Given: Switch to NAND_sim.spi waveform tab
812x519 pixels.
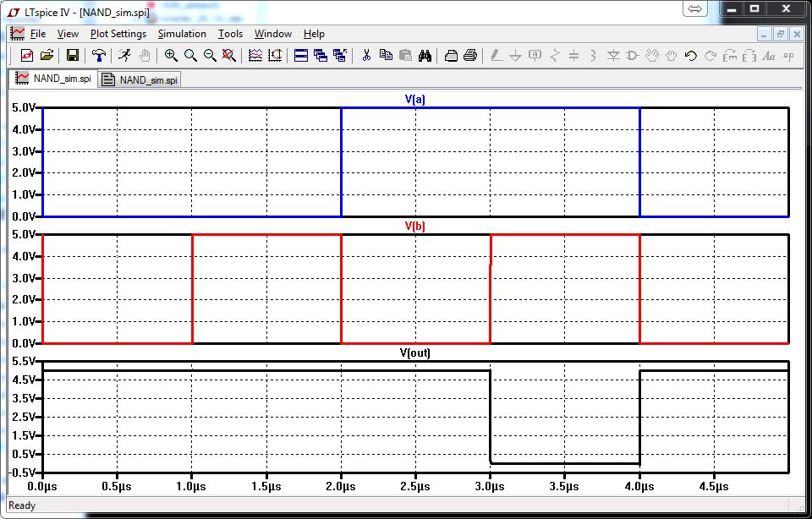Looking at the screenshot, I should [53, 79].
